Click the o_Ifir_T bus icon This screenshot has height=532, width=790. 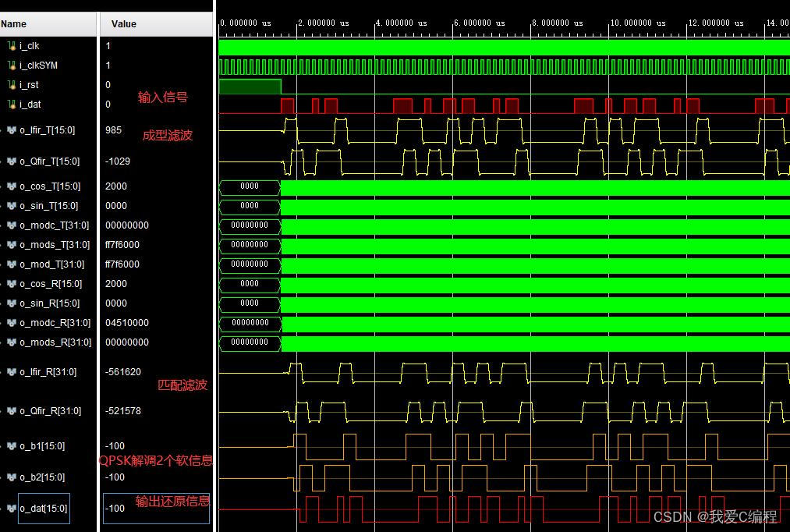[12, 130]
